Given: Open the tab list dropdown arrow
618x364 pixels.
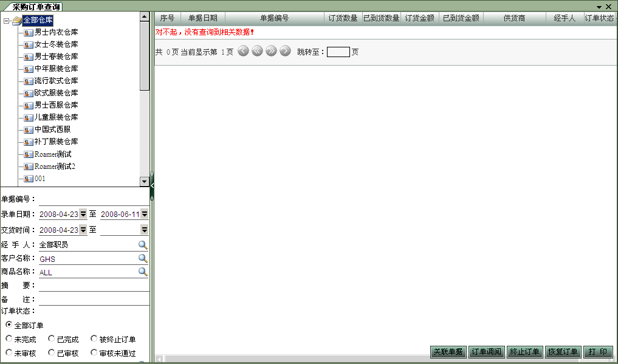Looking at the screenshot, I should point(599,7).
